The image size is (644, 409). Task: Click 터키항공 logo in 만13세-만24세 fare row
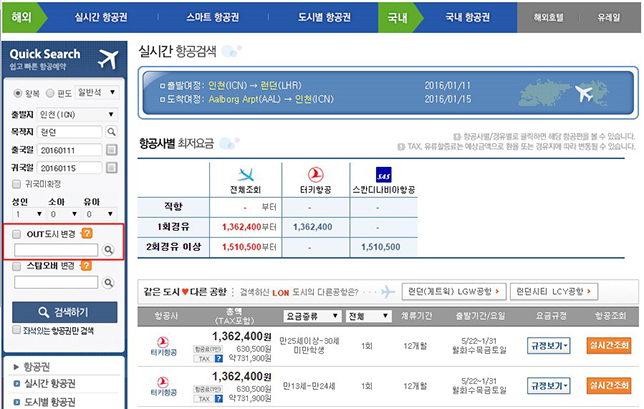tap(163, 386)
